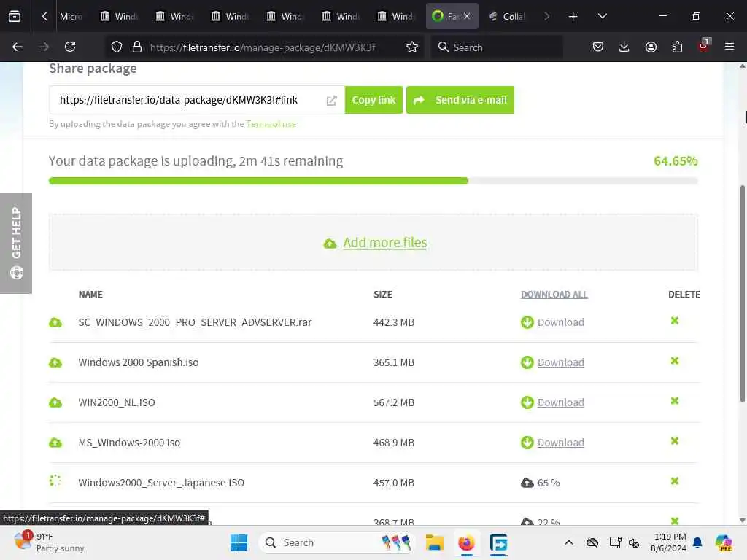Click the upload progress bar

click(373, 181)
